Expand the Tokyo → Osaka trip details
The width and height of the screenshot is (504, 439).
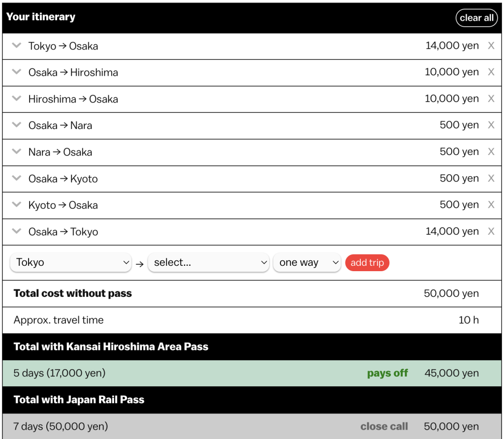click(17, 46)
